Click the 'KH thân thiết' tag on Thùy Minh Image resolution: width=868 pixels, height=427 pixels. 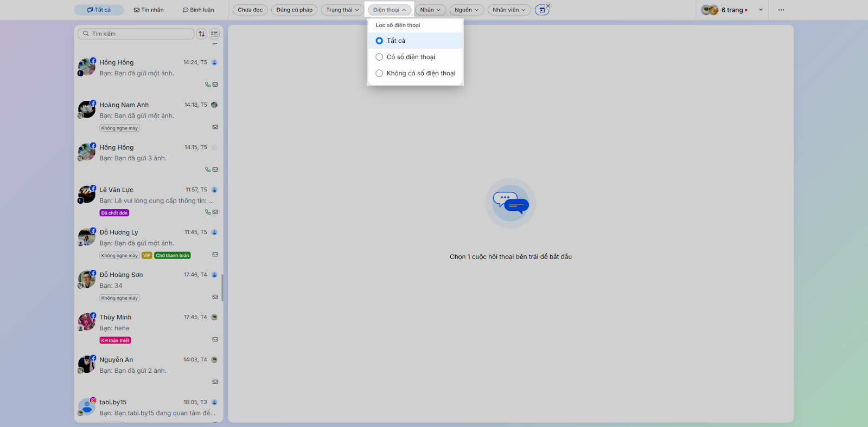click(x=115, y=340)
